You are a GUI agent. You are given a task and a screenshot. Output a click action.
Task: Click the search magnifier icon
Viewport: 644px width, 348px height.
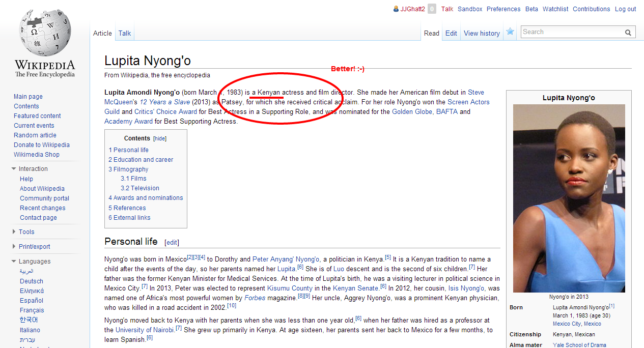coord(628,32)
